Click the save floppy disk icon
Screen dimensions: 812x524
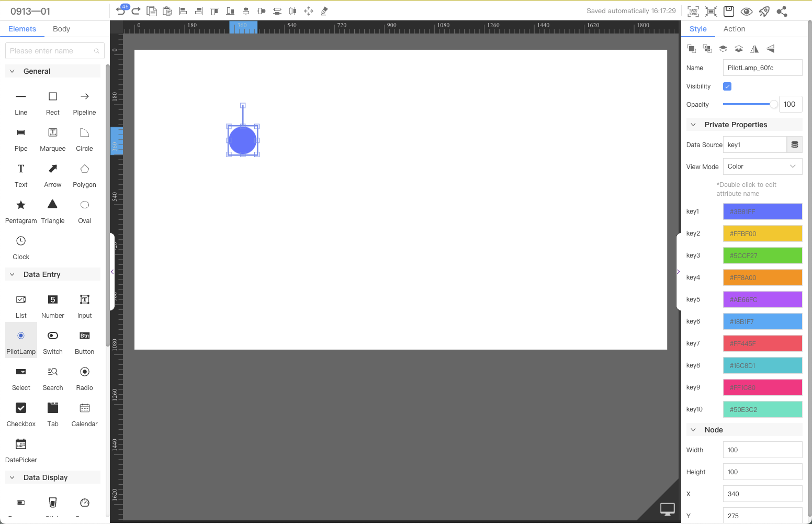729,11
